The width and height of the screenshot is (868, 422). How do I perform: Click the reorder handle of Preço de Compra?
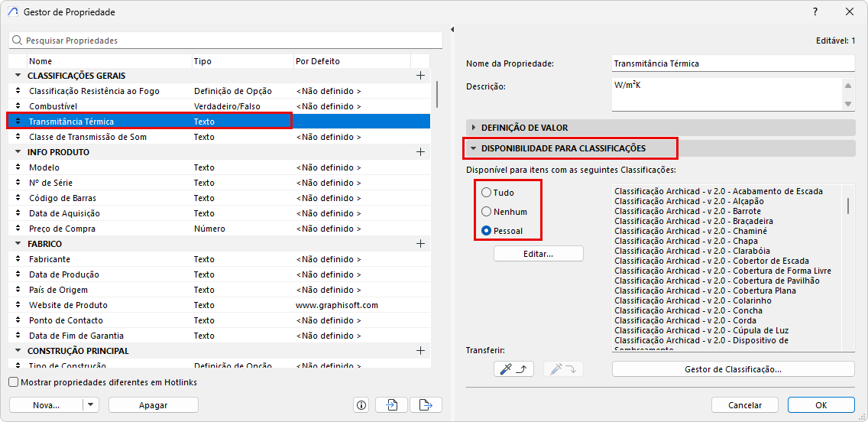point(18,229)
